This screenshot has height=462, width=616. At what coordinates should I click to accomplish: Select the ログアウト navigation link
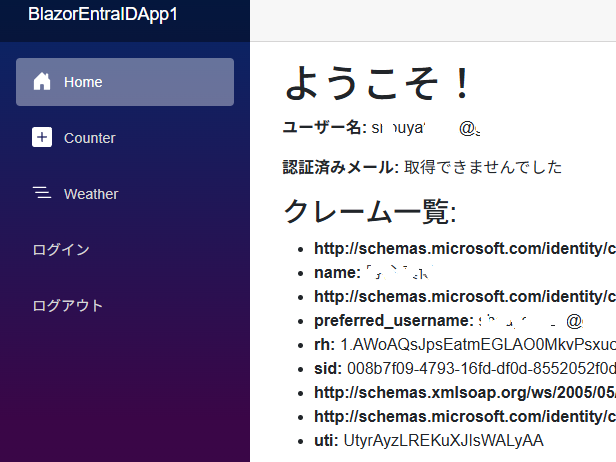click(x=68, y=306)
